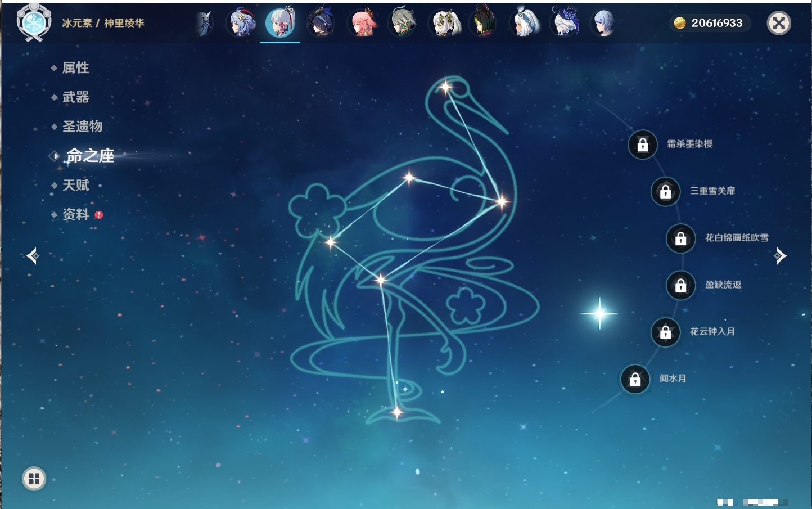The height and width of the screenshot is (509, 812).
Task: Open the grid menu button at bottom left
Action: point(34,479)
